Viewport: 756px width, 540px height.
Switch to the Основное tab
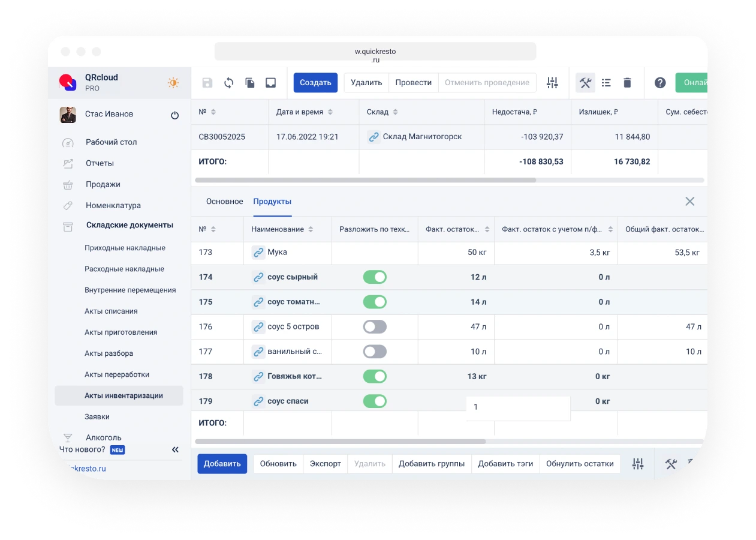[224, 202]
